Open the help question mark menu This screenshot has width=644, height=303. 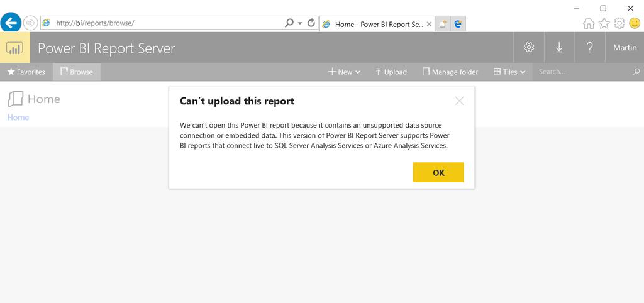tap(589, 48)
